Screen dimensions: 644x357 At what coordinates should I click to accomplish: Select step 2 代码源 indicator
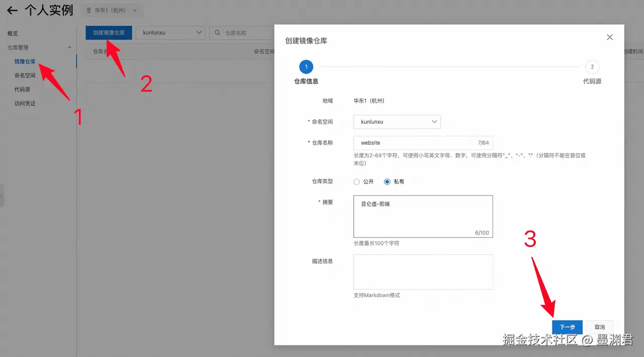592,66
